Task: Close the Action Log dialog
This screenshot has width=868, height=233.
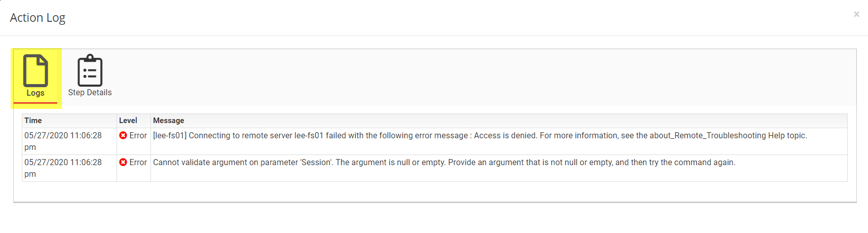Action: (x=856, y=14)
